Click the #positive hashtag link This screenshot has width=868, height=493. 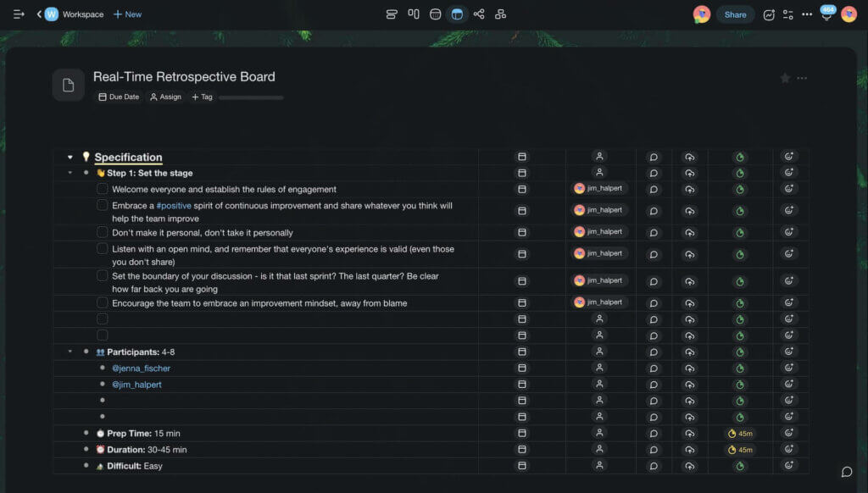click(x=174, y=206)
